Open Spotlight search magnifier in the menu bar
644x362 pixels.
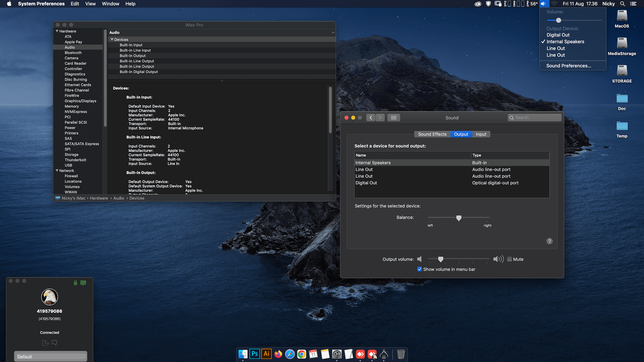(x=622, y=4)
